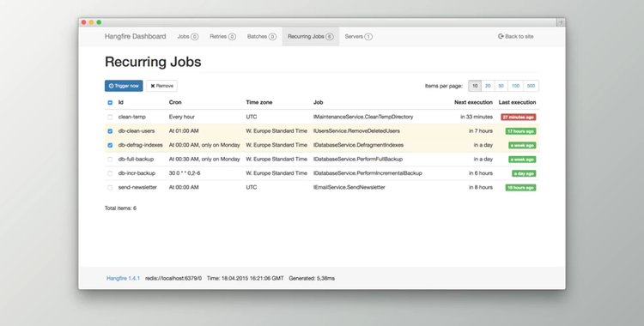Follow the Hangfire 1.4.1 footer link

pos(123,278)
